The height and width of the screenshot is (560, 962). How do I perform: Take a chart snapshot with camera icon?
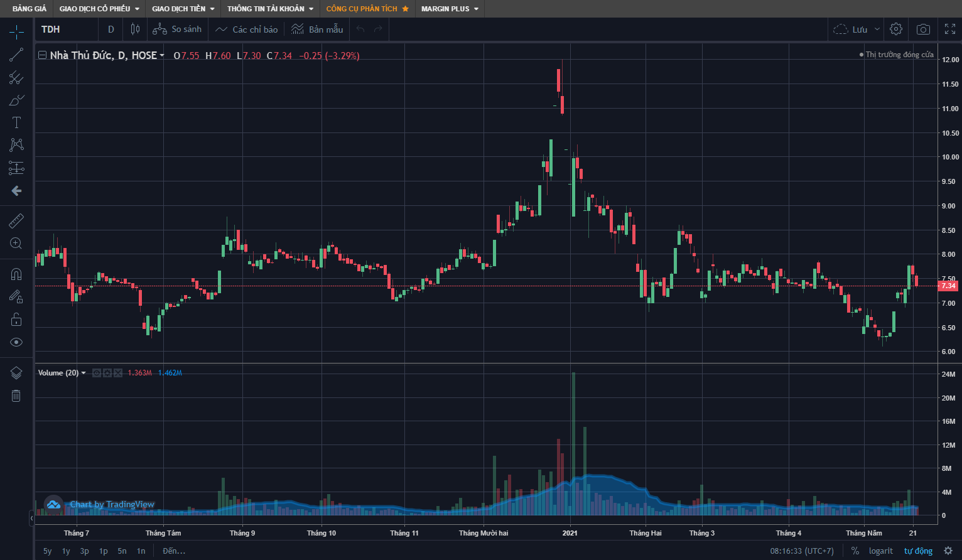(923, 30)
